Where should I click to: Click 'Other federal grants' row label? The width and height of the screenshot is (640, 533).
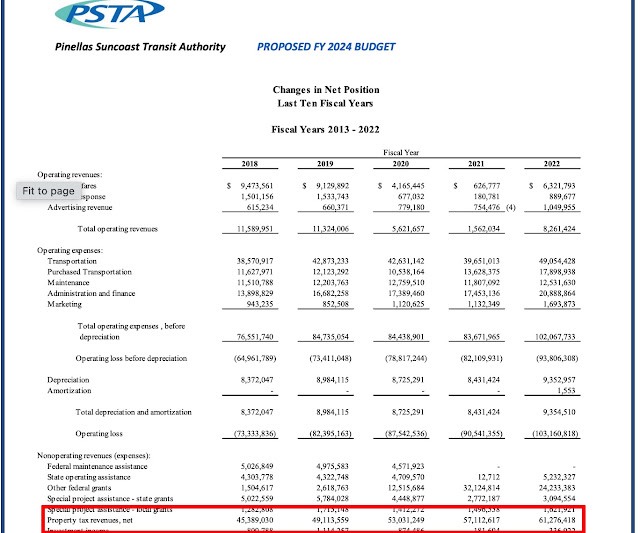(79, 488)
